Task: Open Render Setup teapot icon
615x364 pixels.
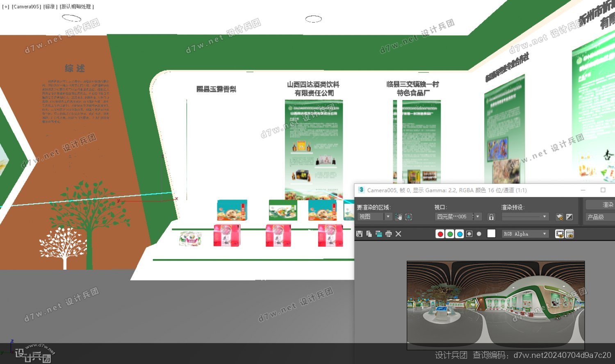Action: click(x=560, y=217)
